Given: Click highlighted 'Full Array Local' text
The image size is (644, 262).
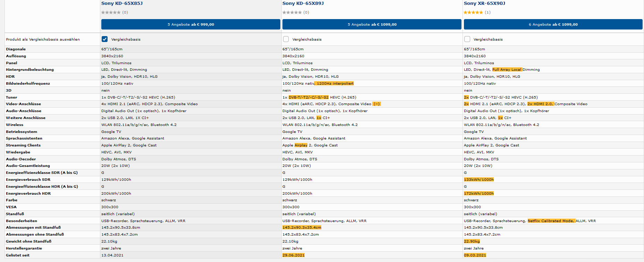Looking at the screenshot, I should (507, 70).
